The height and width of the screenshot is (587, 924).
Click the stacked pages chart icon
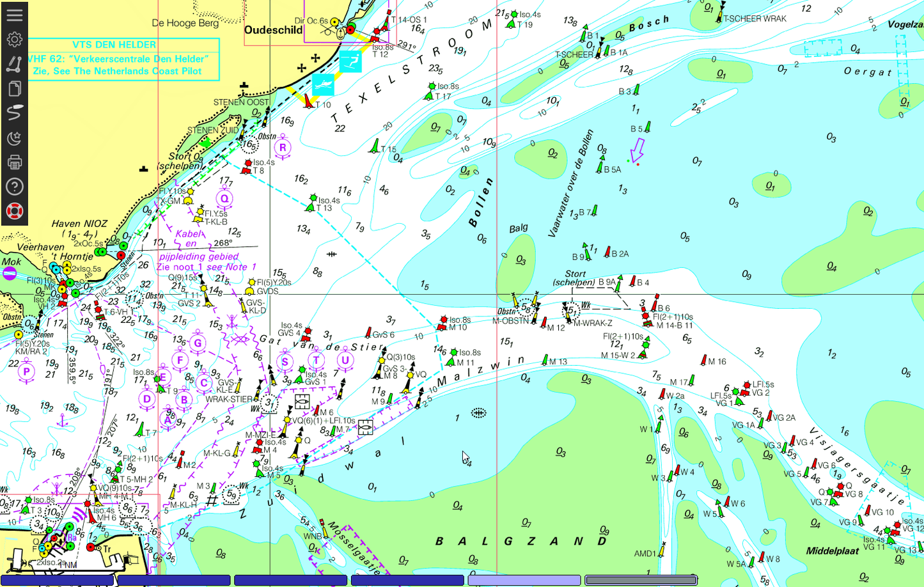14,88
